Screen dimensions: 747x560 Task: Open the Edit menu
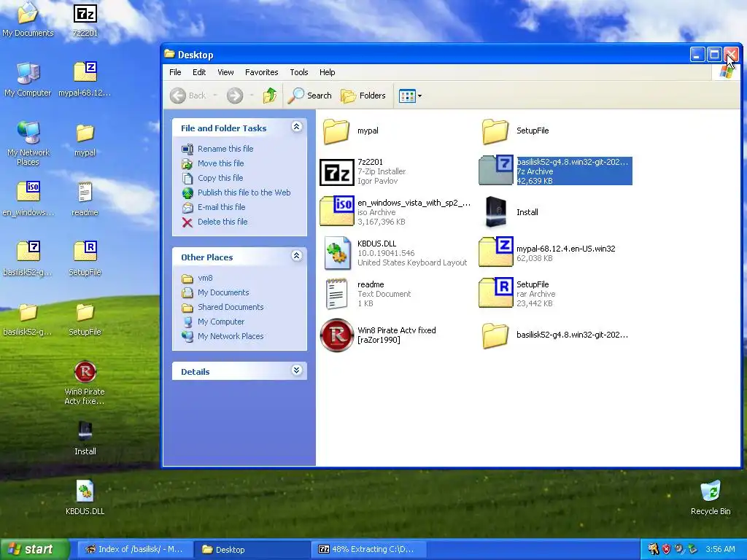(x=199, y=72)
